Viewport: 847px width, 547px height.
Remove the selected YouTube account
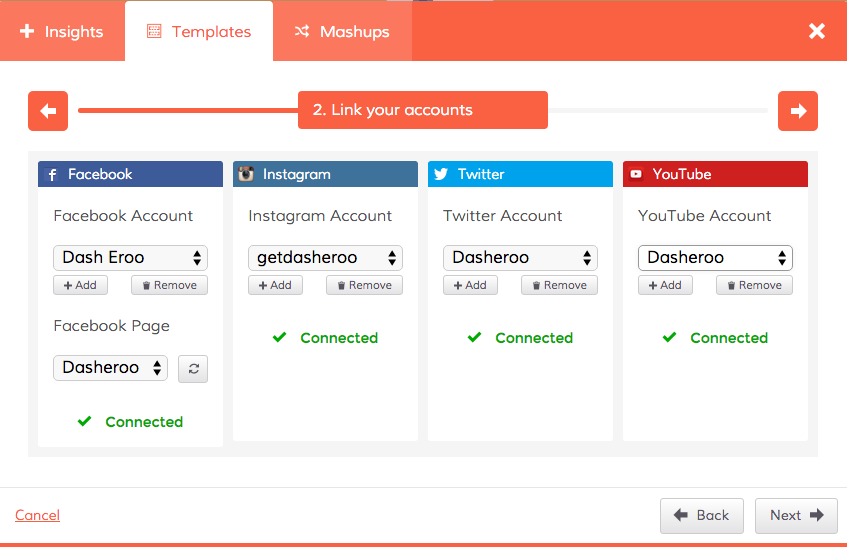pyautogui.click(x=754, y=285)
